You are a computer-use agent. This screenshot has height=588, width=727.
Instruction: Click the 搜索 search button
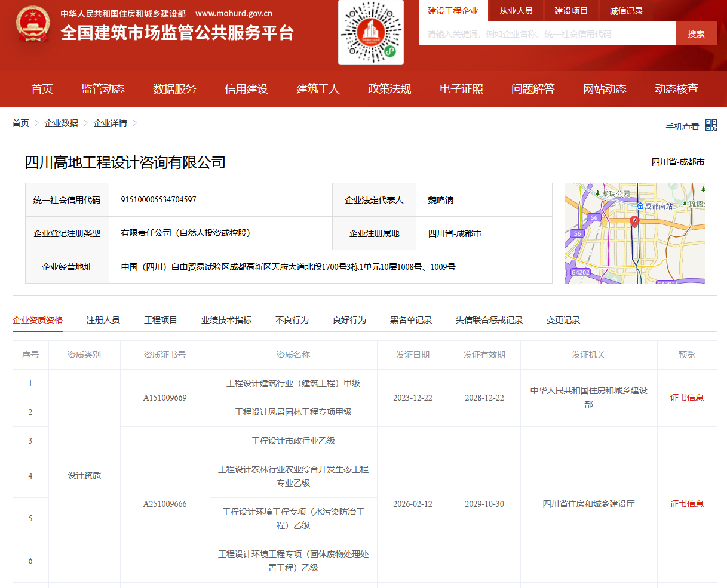(697, 34)
